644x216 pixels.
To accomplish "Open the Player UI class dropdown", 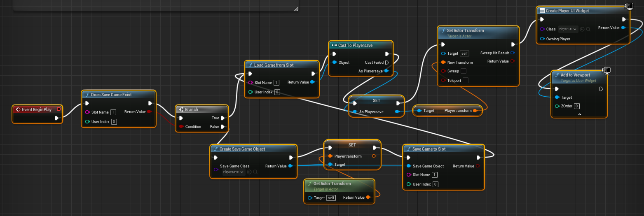I will coord(568,29).
